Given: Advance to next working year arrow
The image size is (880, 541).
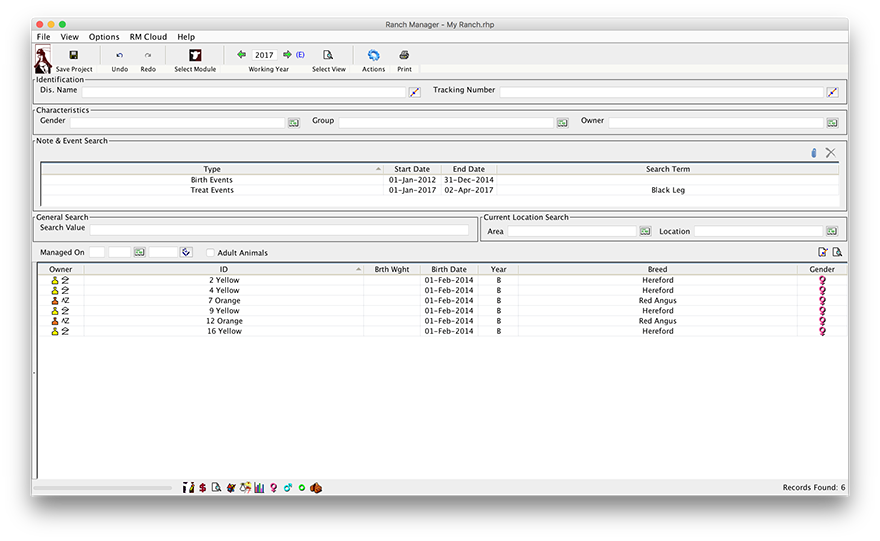Looking at the screenshot, I should pyautogui.click(x=287, y=55).
